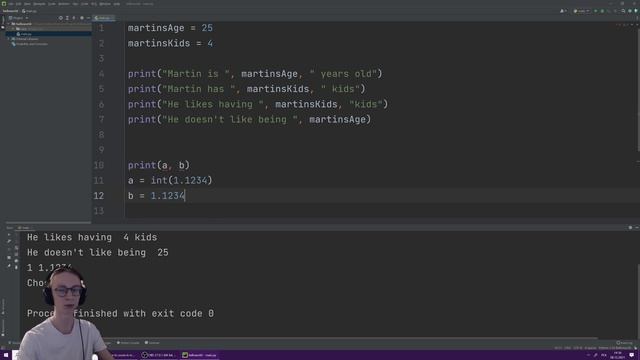Image resolution: width=640 pixels, height=360 pixels.
Task: Hide the Run tool window
Action: click(636, 228)
